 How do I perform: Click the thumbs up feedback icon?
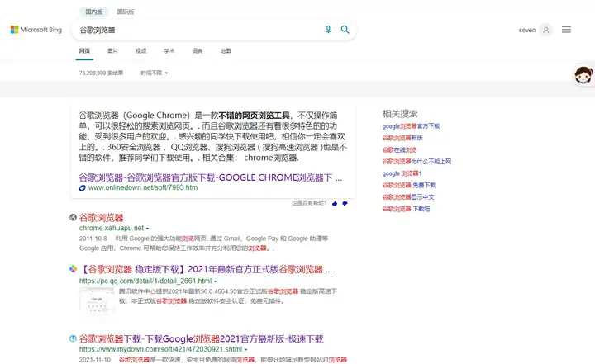(x=335, y=204)
